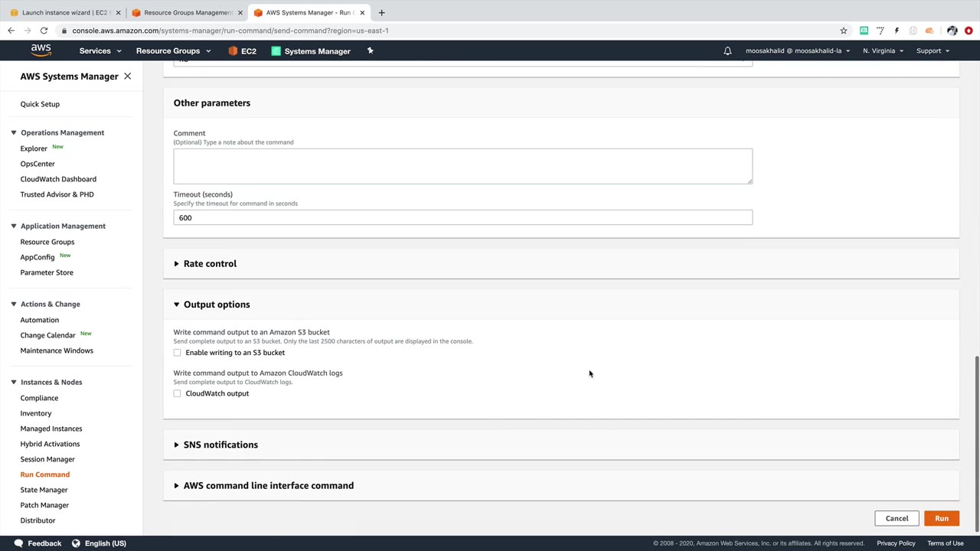Click into the Timeout seconds field
Image resolution: width=980 pixels, height=551 pixels.
point(462,218)
